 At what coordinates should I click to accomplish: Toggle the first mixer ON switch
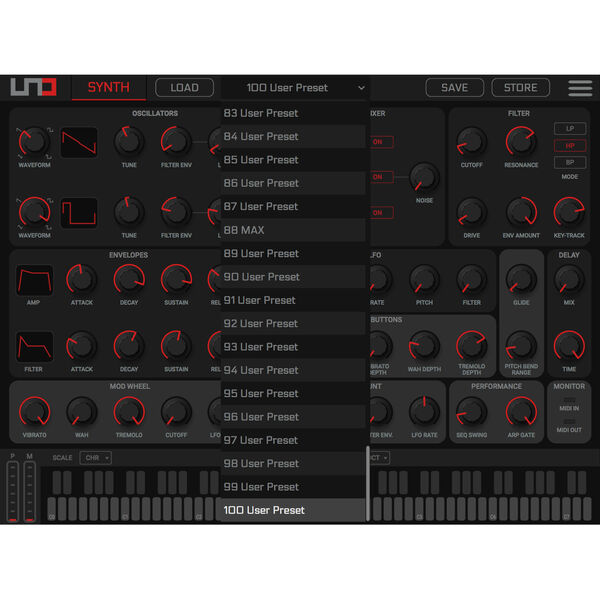pos(381,142)
